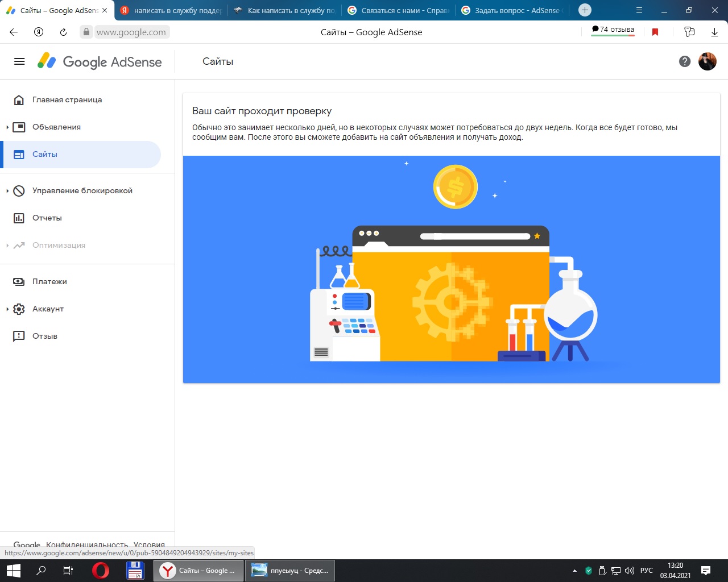
Task: Expand the Управление блокировкой submenu arrow
Action: (7, 191)
